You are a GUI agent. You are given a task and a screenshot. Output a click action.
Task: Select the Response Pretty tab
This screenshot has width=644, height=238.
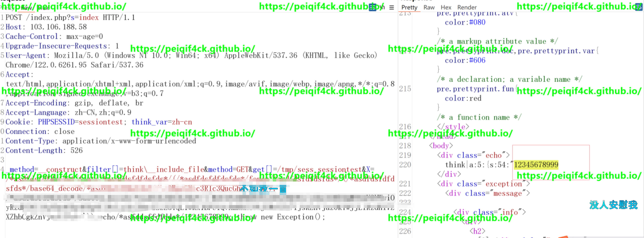point(409,8)
